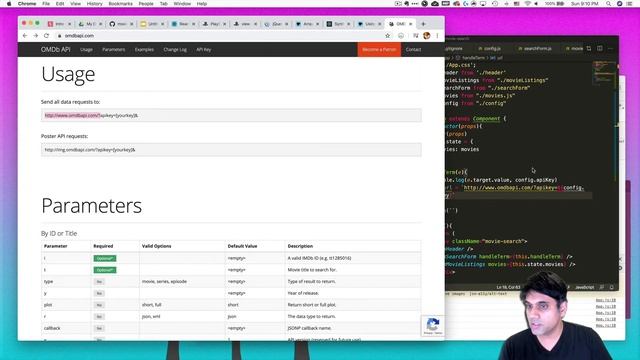Click the Chrome profile avatar

(427, 36)
